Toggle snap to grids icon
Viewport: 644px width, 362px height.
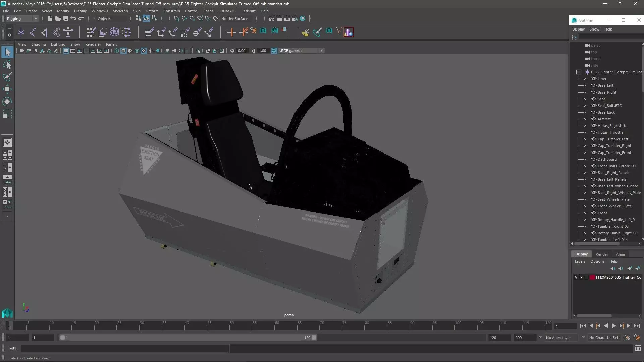tap(176, 19)
